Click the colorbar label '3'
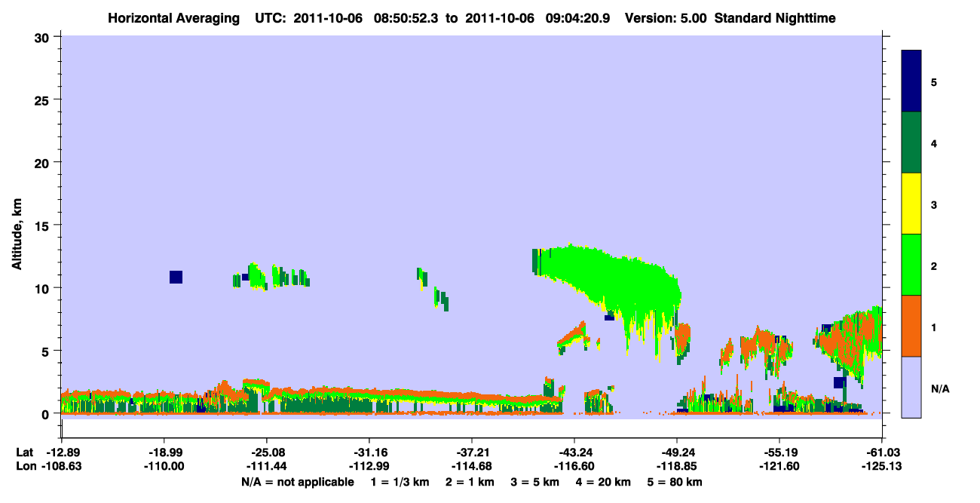The height and width of the screenshot is (503, 980). 934,204
